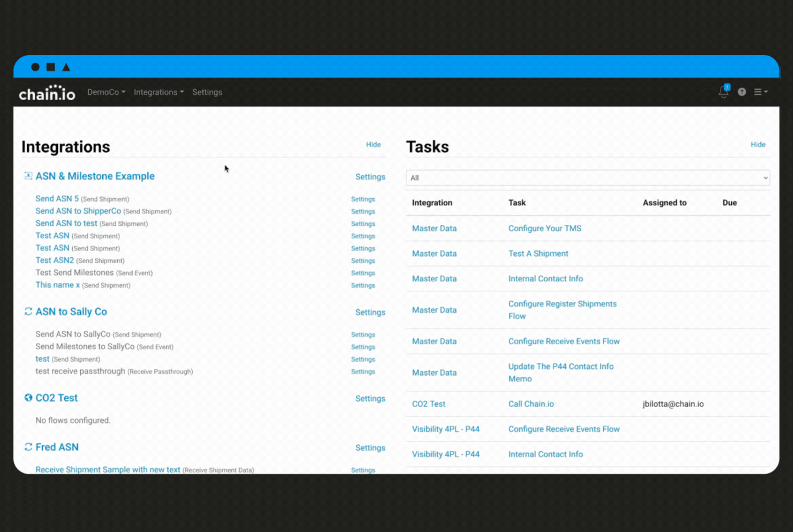Click the Task column header
Screen dimensions: 793x532
click(x=517, y=203)
